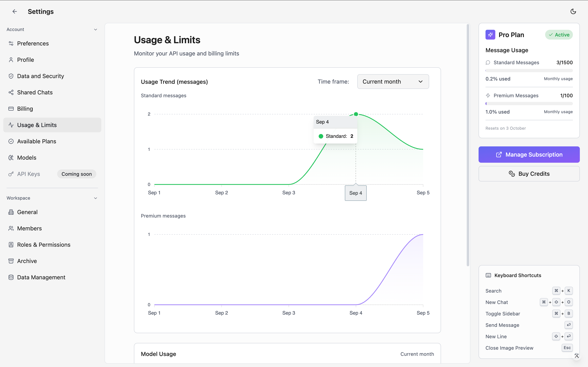Click the Standard Messages usage progress bar
The width and height of the screenshot is (588, 367).
[x=529, y=71]
